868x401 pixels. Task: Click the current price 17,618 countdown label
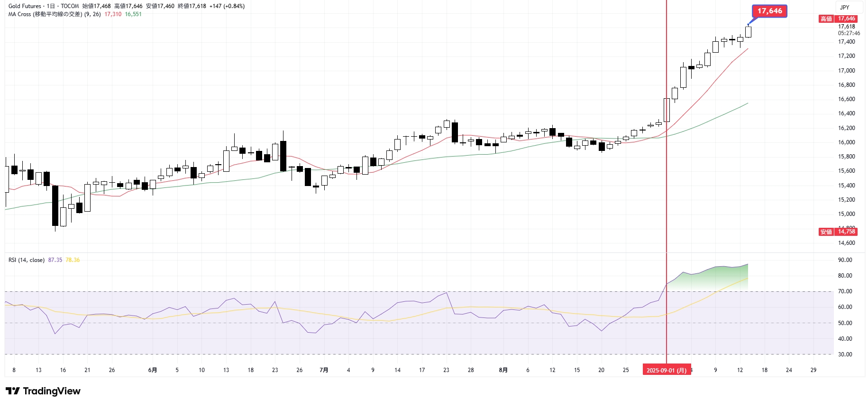click(848, 30)
